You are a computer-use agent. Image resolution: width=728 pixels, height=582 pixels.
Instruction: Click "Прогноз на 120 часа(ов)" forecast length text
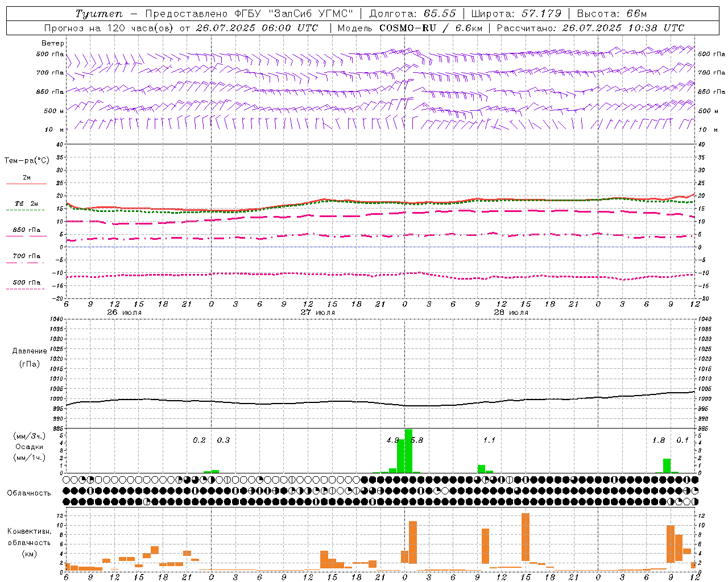pos(110,28)
